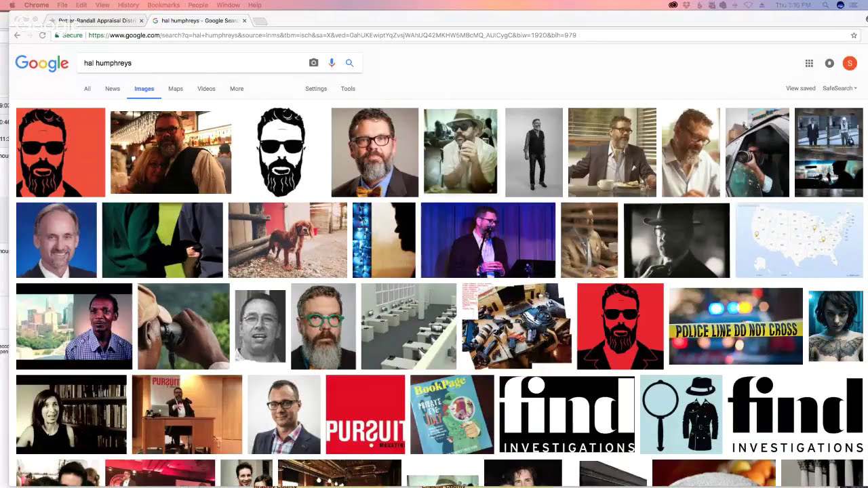Select the Images results tab
The width and height of the screenshot is (868, 488).
coord(144,89)
